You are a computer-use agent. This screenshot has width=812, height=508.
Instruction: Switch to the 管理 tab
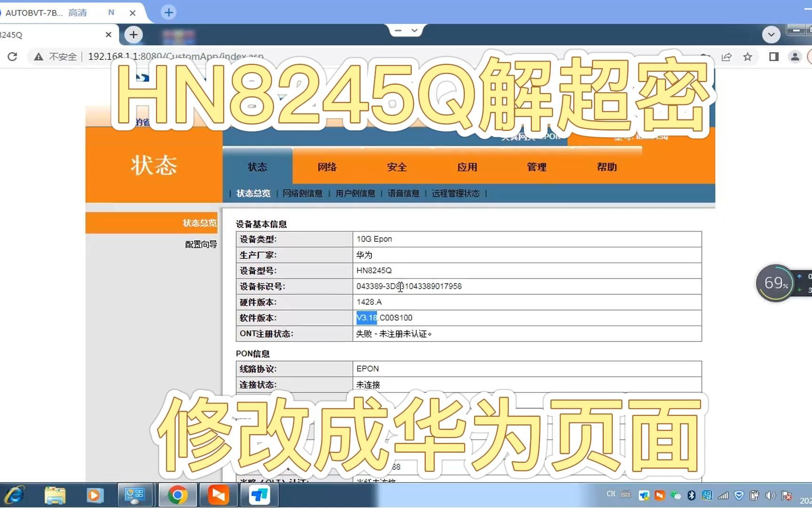point(536,167)
